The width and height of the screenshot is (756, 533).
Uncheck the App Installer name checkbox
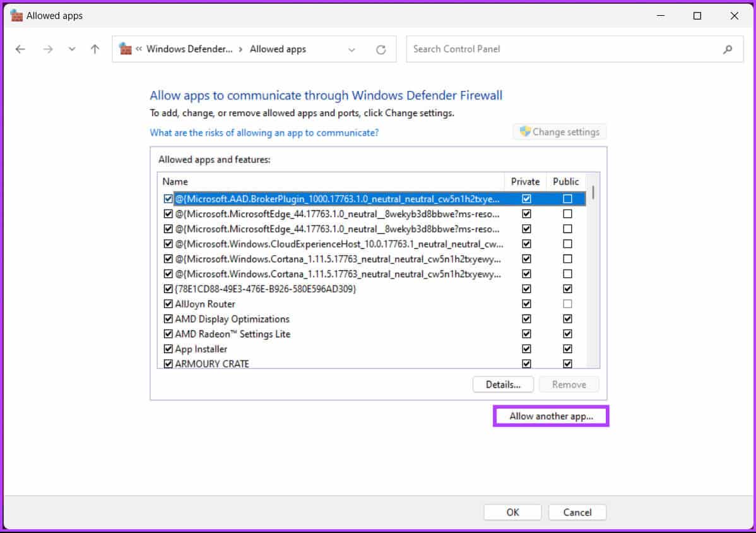[x=168, y=349]
